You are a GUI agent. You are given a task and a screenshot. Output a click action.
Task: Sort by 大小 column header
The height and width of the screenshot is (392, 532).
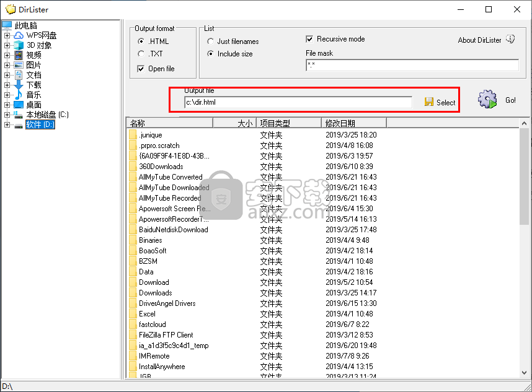(235, 123)
